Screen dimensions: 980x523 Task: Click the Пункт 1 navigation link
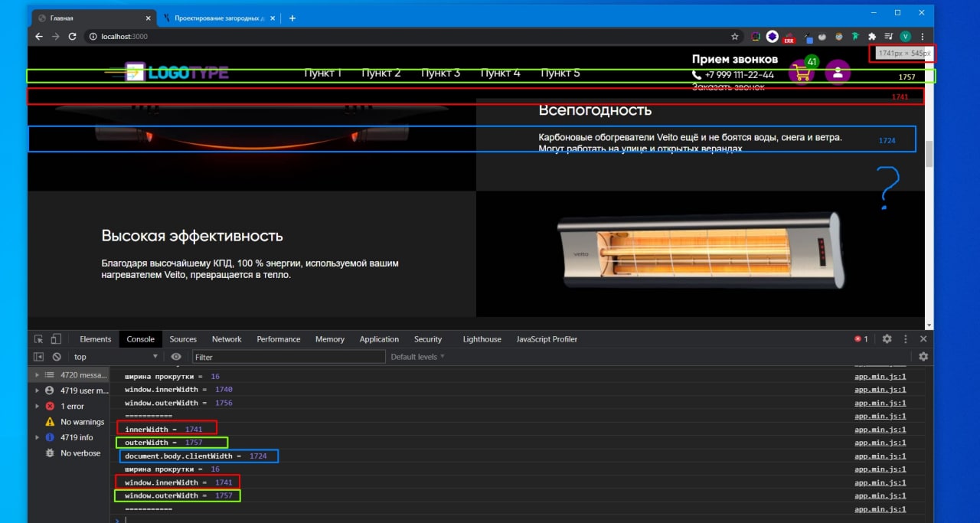coord(323,73)
